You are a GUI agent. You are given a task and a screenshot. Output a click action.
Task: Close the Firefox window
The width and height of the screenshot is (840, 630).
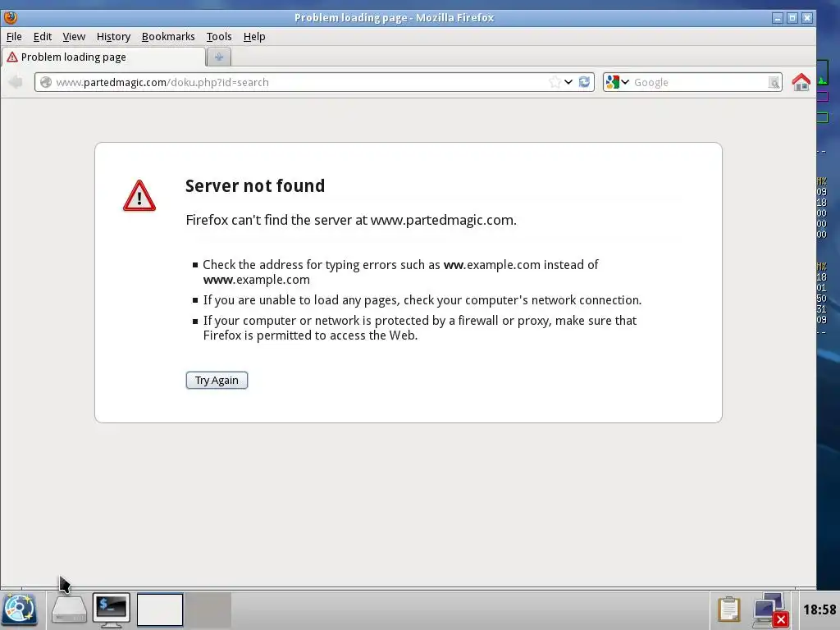click(x=807, y=18)
